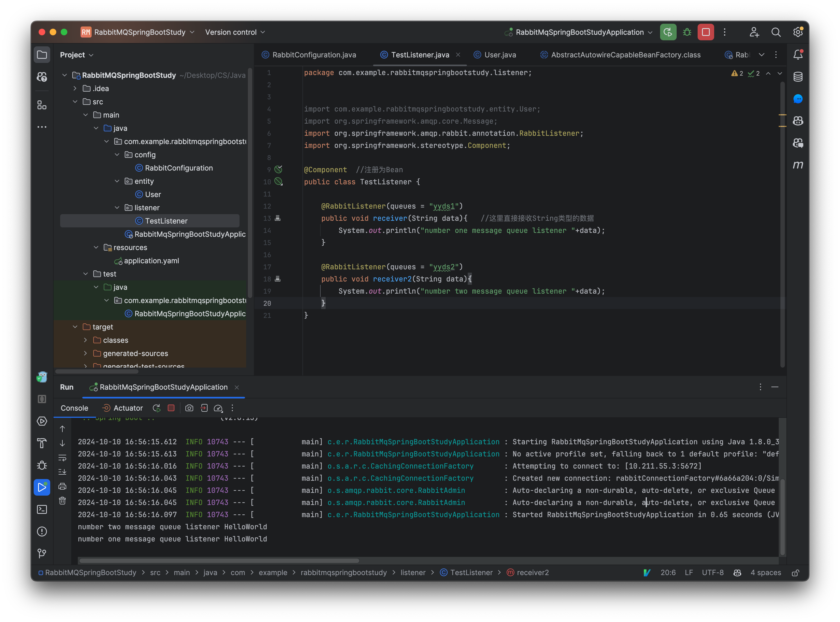The width and height of the screenshot is (840, 622).
Task: Collapse the target folder in project tree
Action: point(75,327)
